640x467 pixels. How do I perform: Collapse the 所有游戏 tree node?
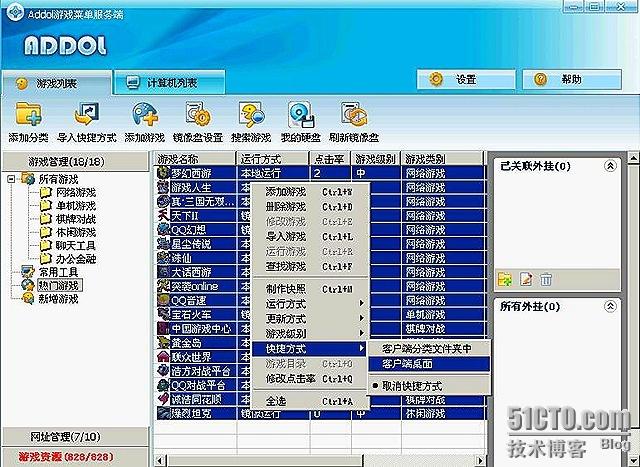click(11, 179)
